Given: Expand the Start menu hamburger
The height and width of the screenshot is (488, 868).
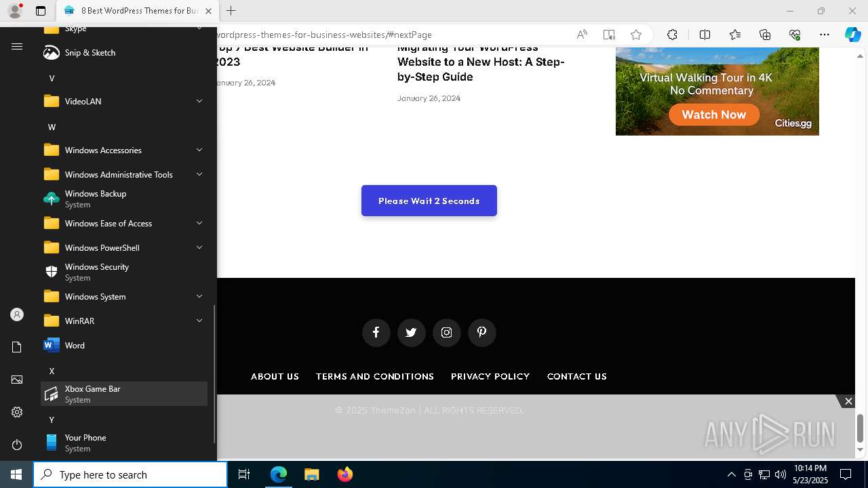Looking at the screenshot, I should click(17, 46).
